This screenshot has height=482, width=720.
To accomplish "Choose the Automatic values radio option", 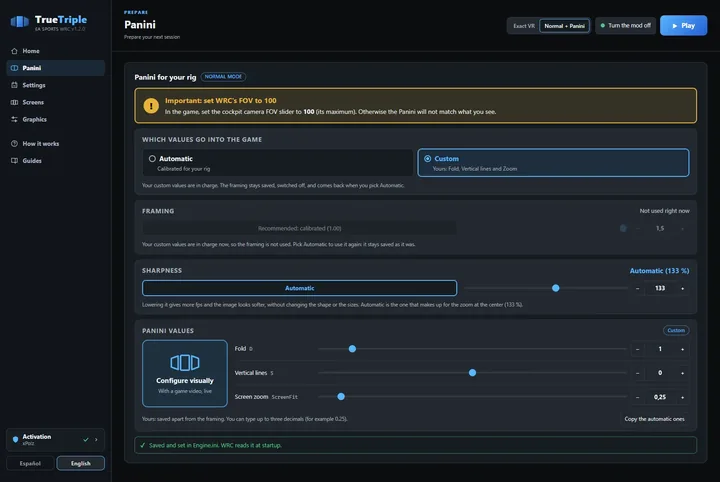I will pos(278,163).
